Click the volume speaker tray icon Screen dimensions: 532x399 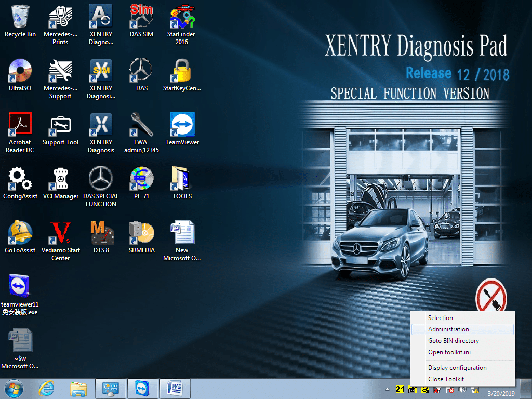(461, 389)
